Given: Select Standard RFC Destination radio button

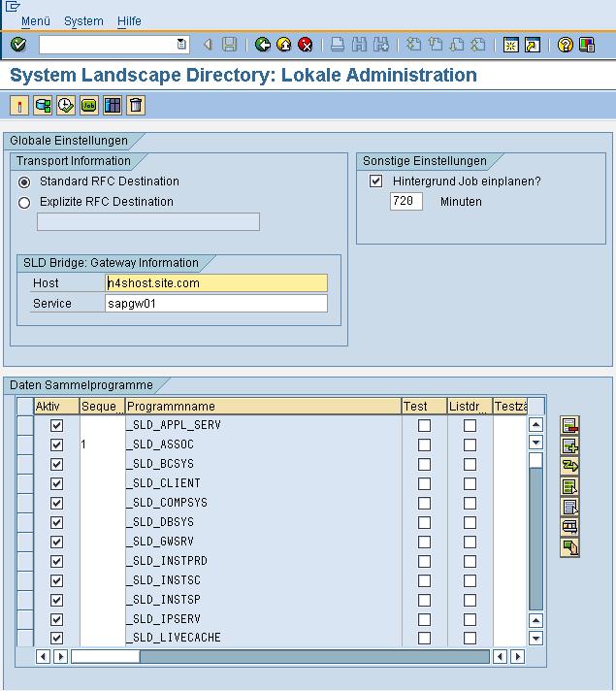Looking at the screenshot, I should point(24,182).
